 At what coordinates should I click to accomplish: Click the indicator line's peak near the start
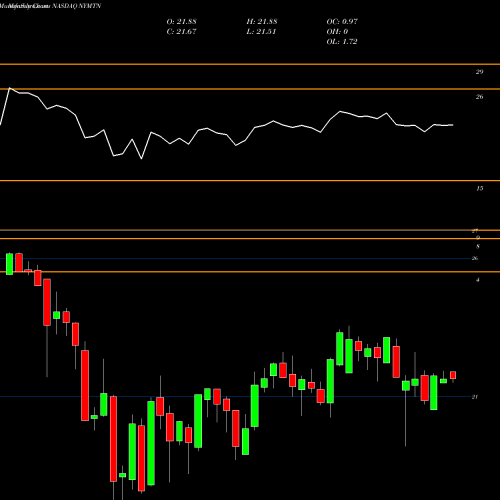(x=9, y=88)
